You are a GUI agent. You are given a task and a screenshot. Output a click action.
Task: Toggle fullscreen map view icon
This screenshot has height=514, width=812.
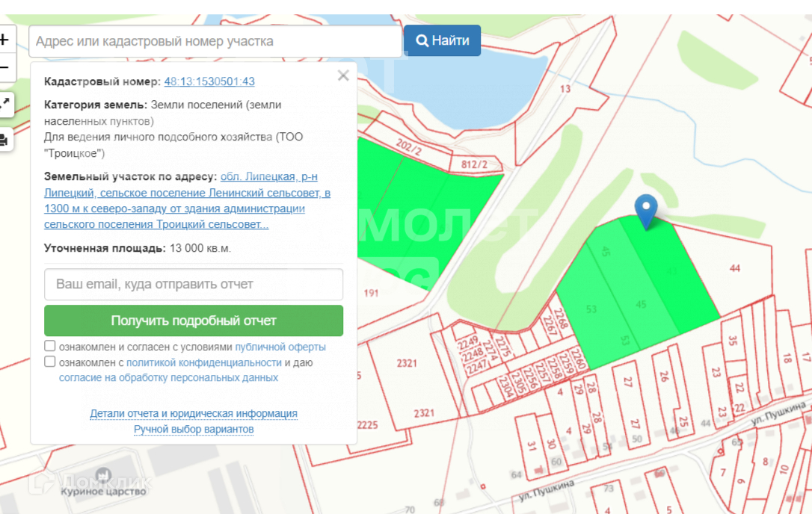click(4, 104)
